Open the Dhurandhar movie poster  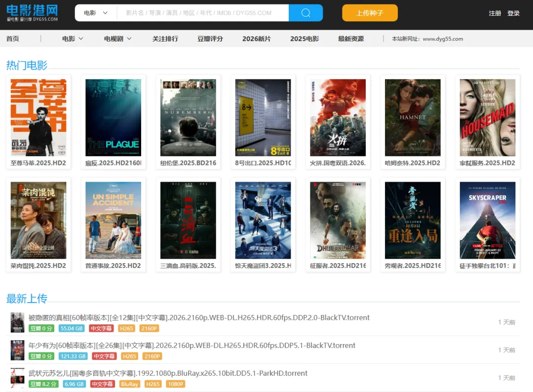tap(338, 220)
